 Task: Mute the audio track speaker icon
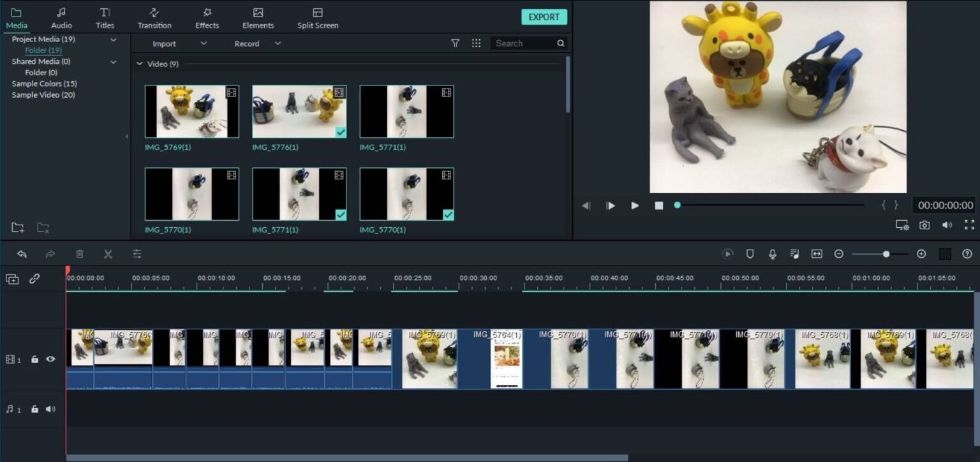[x=50, y=409]
